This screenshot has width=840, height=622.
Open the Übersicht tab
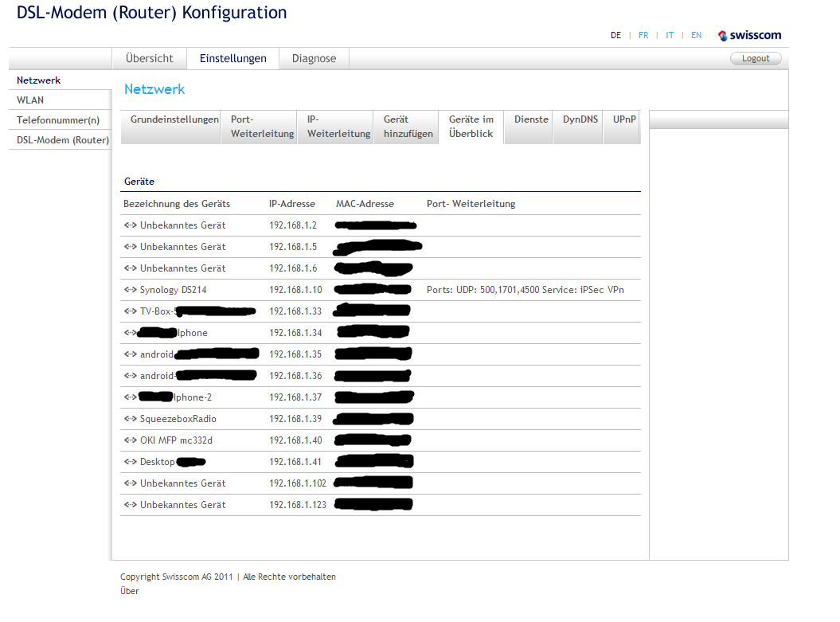[149, 58]
